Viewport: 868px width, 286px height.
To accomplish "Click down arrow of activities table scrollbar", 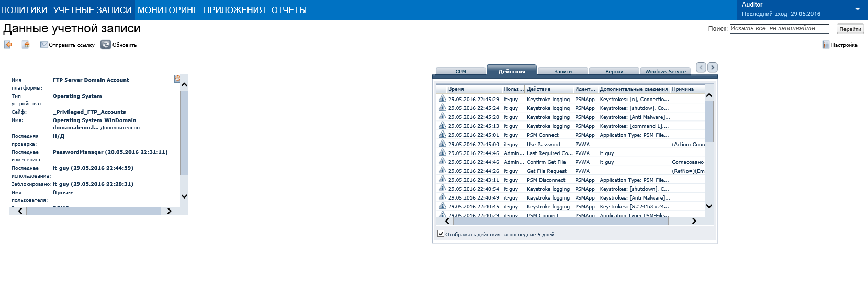I will [x=709, y=206].
